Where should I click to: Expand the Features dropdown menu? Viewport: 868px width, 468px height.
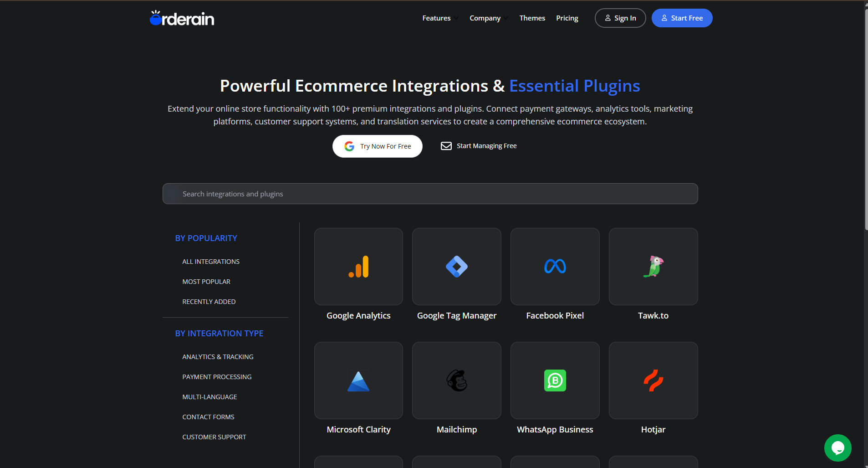[440, 18]
